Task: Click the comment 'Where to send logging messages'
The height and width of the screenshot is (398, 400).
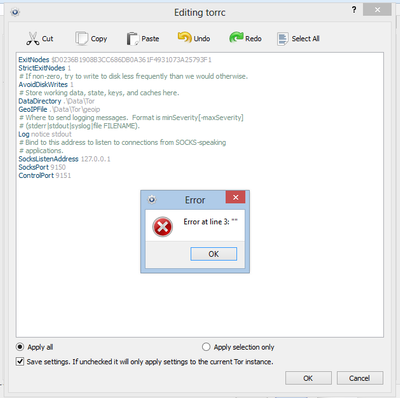Action: (131, 118)
